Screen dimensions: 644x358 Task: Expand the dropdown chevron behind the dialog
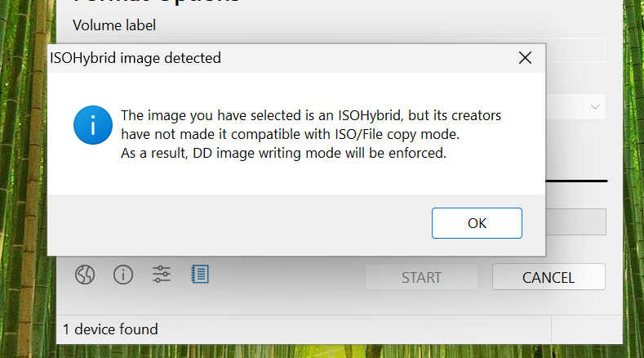click(x=595, y=107)
